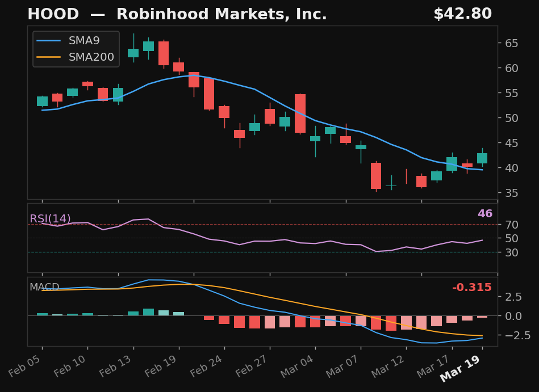Select the RSI(14) panel label
Viewport: 539px width, 392px height.
pos(50,218)
